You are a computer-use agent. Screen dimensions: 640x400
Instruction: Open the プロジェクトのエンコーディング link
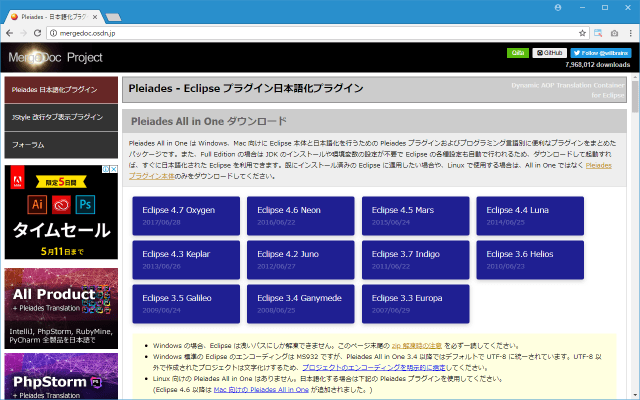374,368
